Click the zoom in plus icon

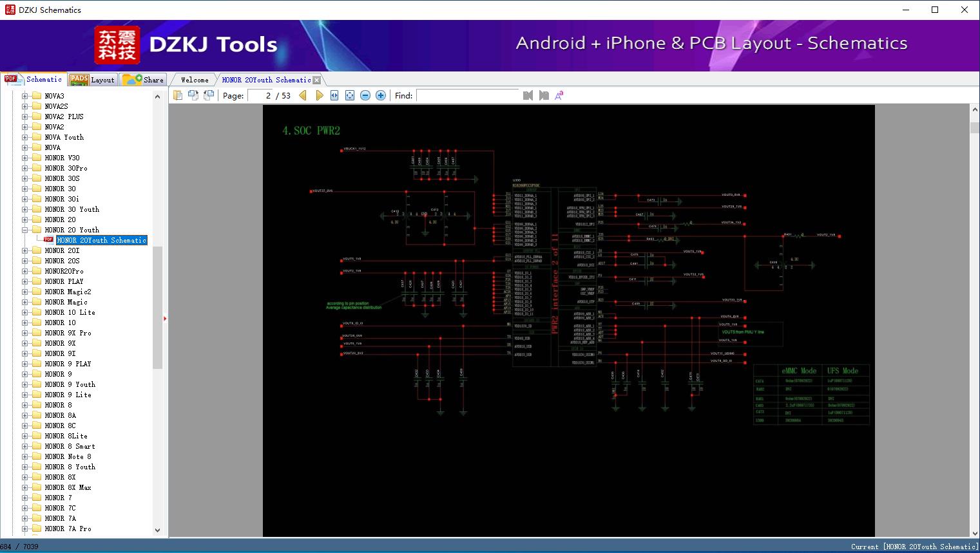click(381, 95)
